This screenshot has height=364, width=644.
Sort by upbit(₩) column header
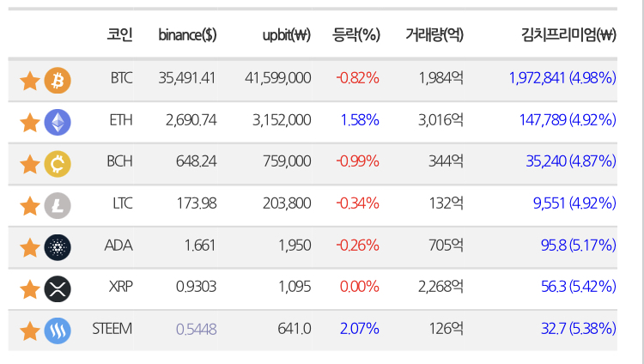tap(286, 35)
